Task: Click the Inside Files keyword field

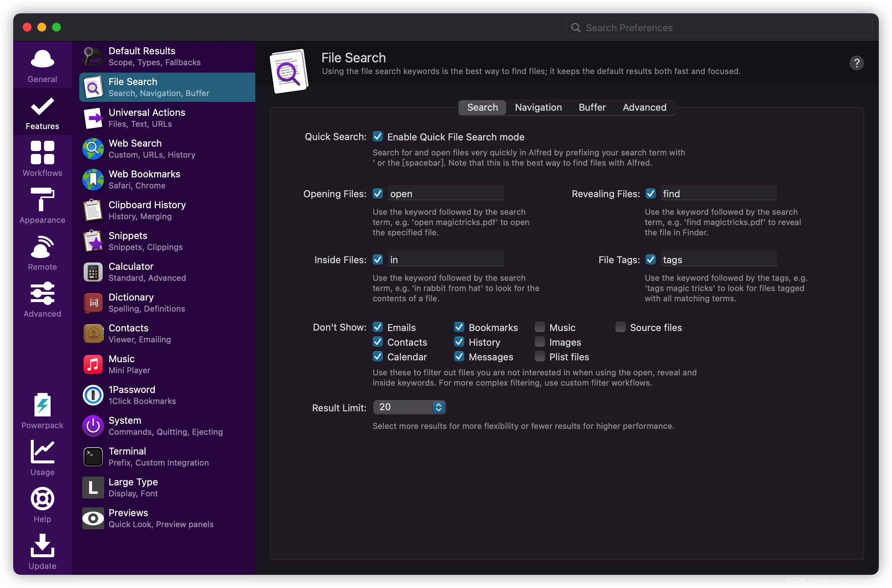Action: [x=445, y=260]
